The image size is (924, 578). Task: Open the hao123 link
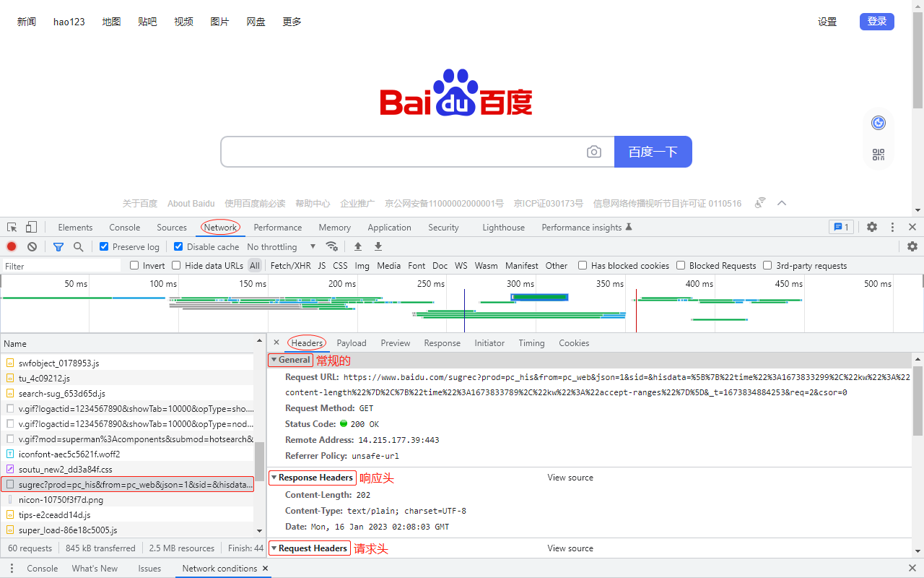pos(69,22)
